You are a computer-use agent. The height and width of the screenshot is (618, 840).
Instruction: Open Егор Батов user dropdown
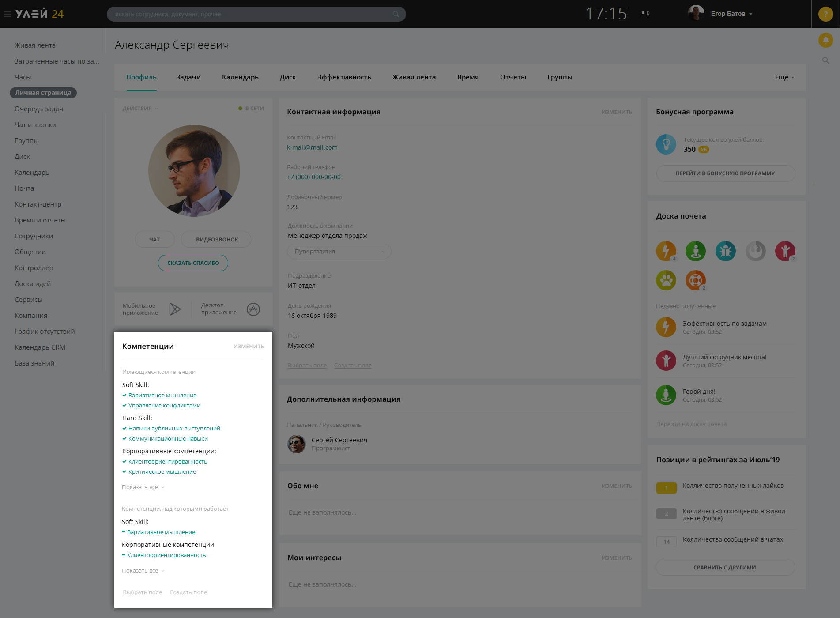tap(731, 14)
